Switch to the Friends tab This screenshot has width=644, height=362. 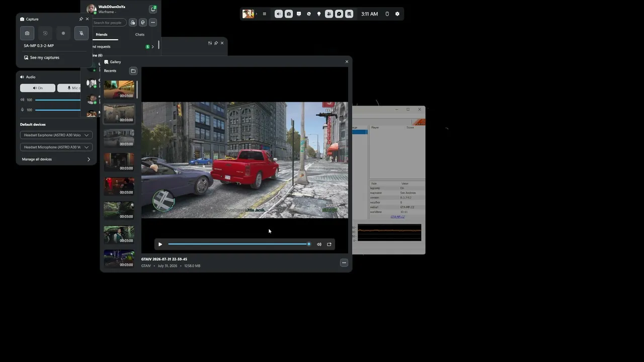tap(102, 35)
